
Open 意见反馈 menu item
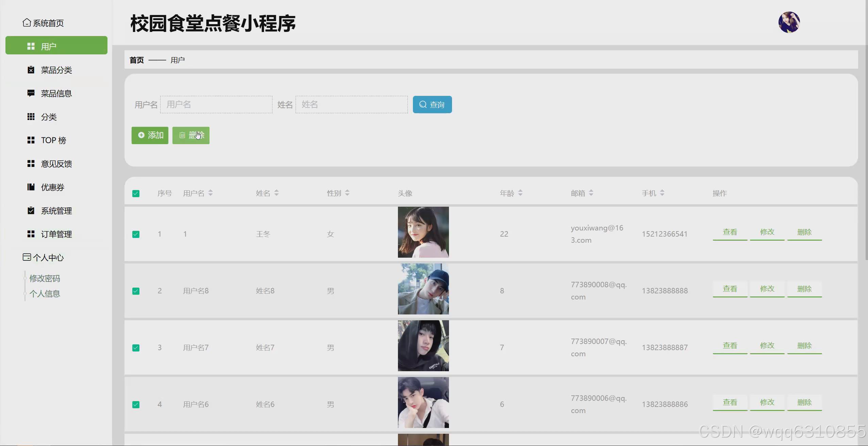pyautogui.click(x=56, y=164)
